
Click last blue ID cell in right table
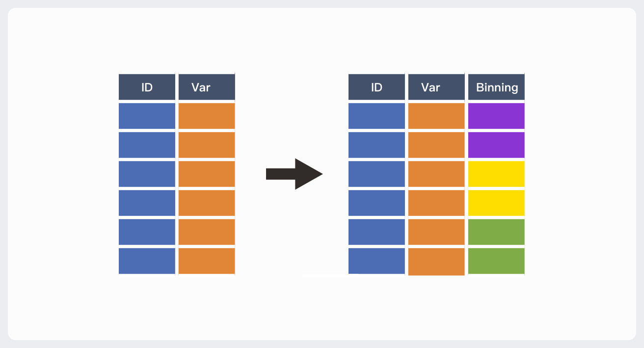pyautogui.click(x=376, y=261)
